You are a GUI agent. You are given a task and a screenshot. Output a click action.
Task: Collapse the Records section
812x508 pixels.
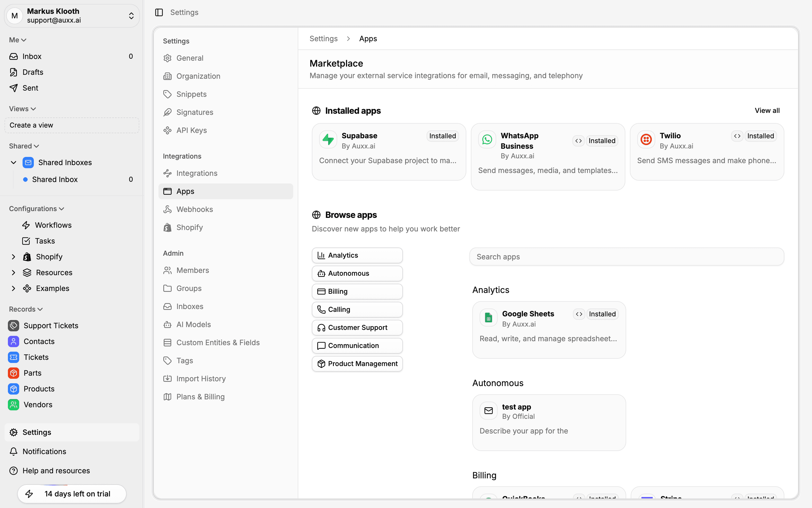coord(26,309)
